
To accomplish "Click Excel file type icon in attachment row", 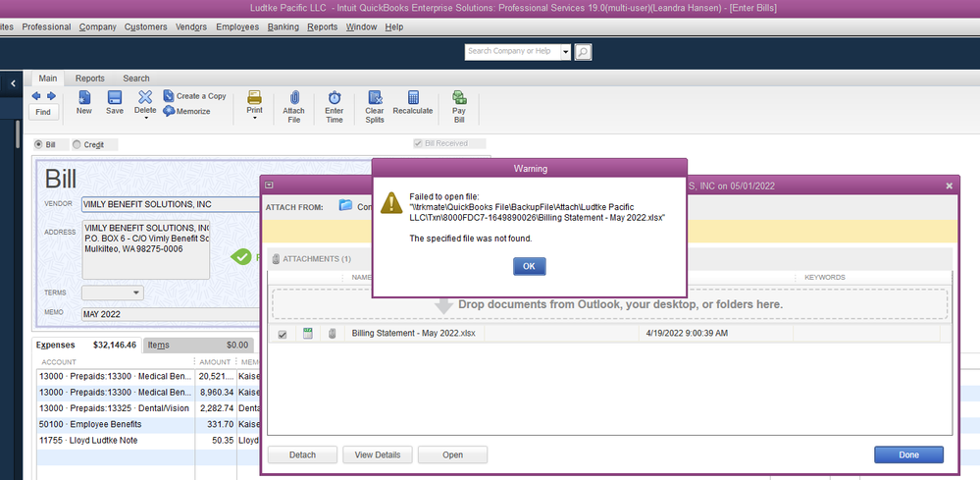I will pos(307,334).
